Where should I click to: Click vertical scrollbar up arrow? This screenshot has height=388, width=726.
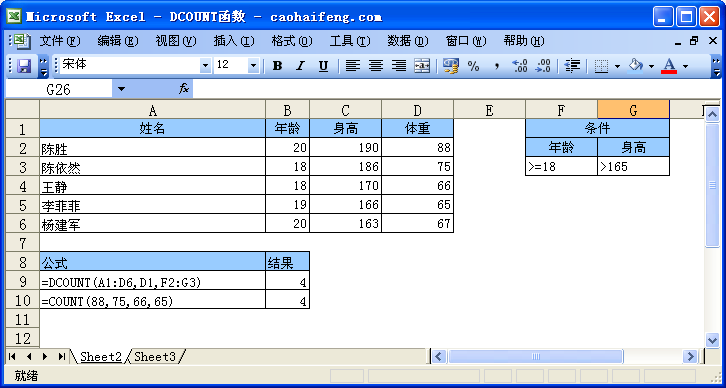pyautogui.click(x=712, y=113)
